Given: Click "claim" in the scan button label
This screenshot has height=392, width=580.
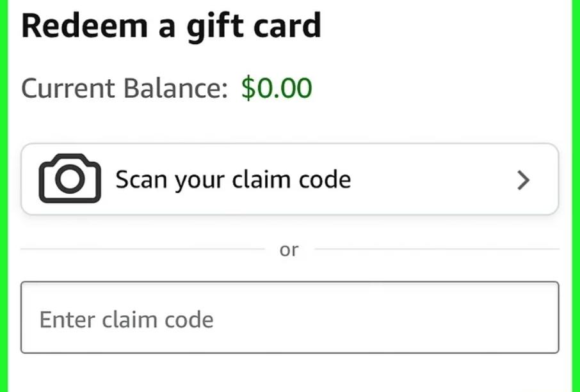Looking at the screenshot, I should pyautogui.click(x=262, y=180).
